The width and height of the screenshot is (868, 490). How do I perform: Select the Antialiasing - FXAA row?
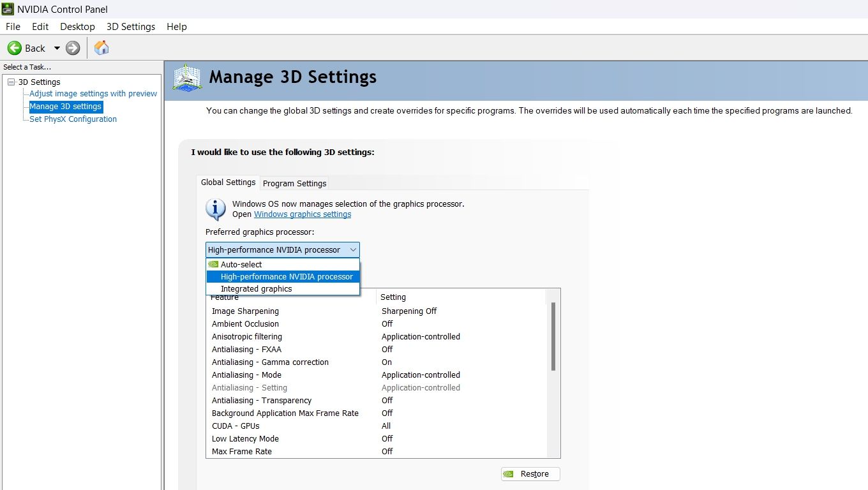pyautogui.click(x=377, y=350)
